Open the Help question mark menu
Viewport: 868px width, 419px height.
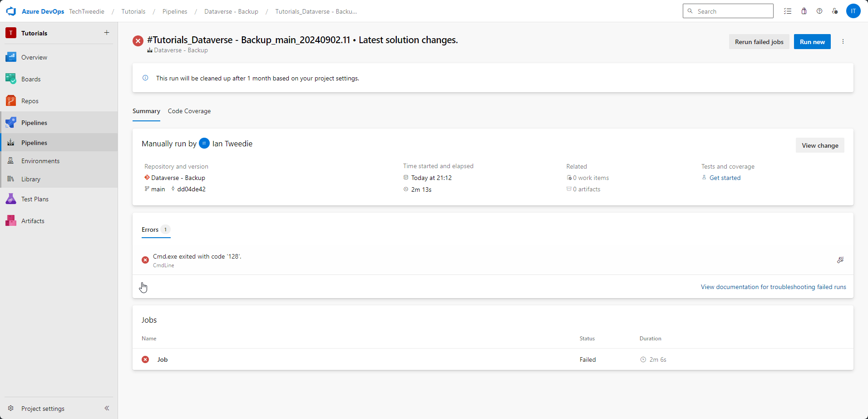tap(820, 11)
